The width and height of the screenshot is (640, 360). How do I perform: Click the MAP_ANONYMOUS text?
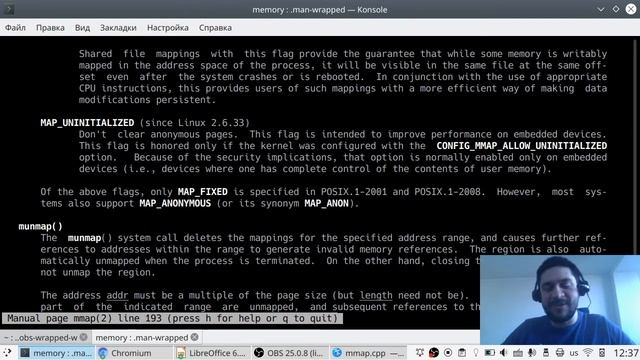click(175, 203)
